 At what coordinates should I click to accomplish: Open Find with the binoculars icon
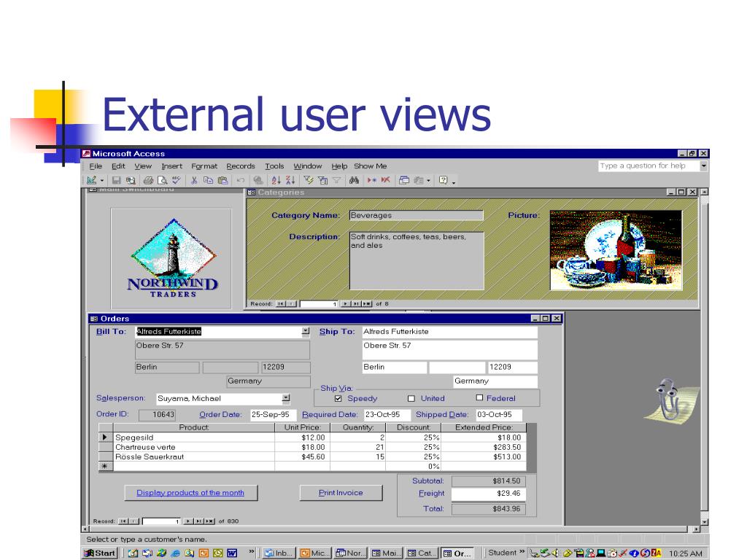(x=354, y=181)
